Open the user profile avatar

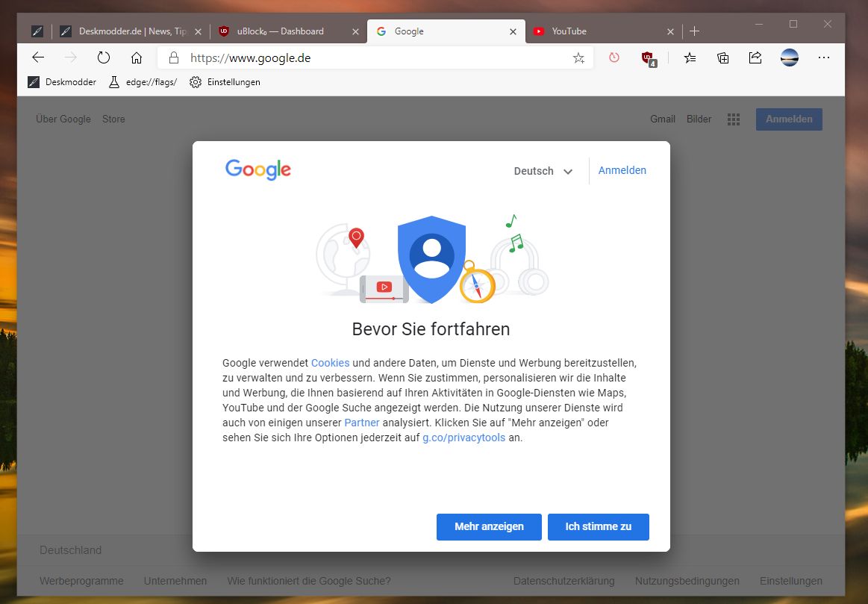click(x=790, y=57)
